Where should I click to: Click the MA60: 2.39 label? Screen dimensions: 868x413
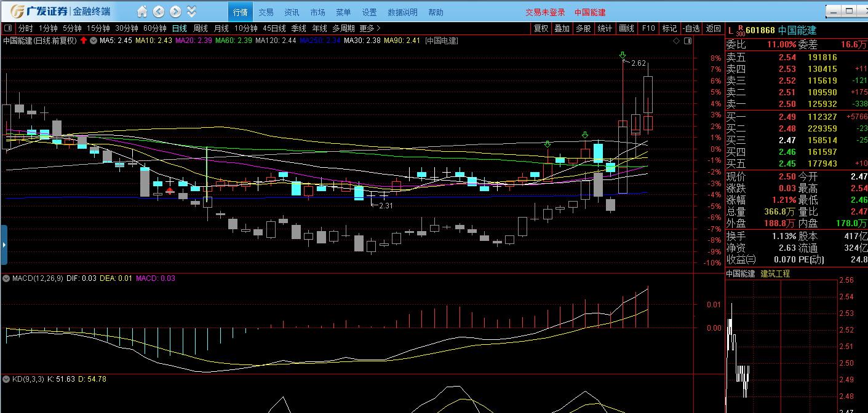234,41
